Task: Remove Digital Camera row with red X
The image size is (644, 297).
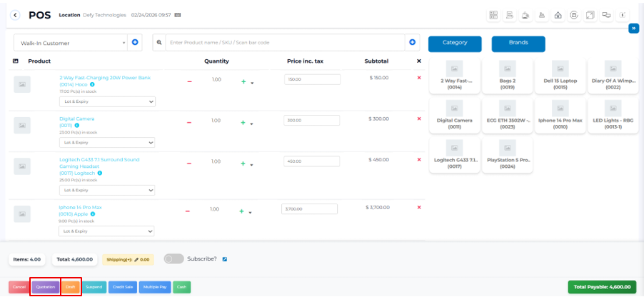Action: [419, 119]
